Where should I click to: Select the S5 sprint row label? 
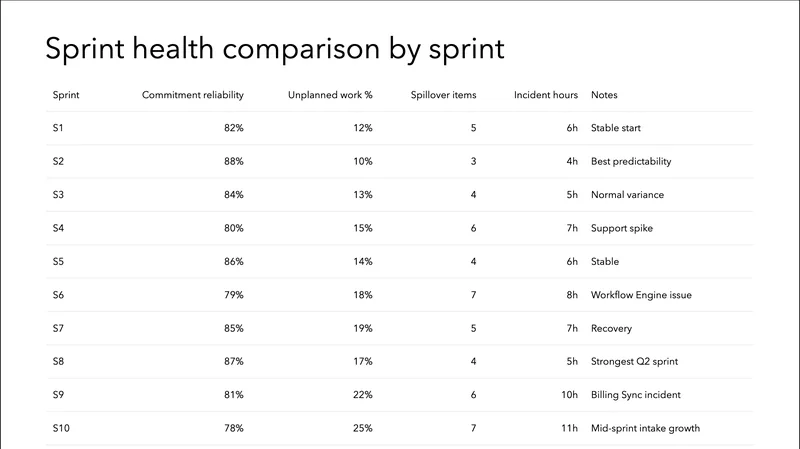[x=58, y=261]
